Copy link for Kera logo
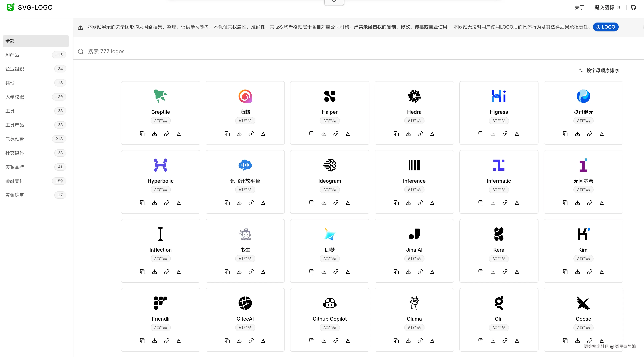Viewport: 644px width, 357px height. point(505,272)
